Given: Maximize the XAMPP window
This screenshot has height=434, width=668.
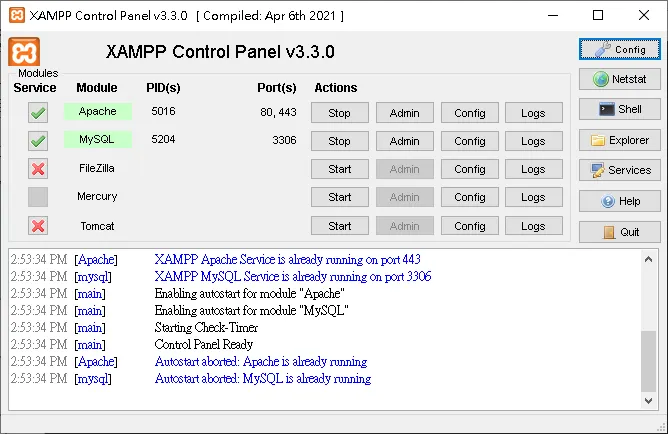Looking at the screenshot, I should (x=598, y=15).
